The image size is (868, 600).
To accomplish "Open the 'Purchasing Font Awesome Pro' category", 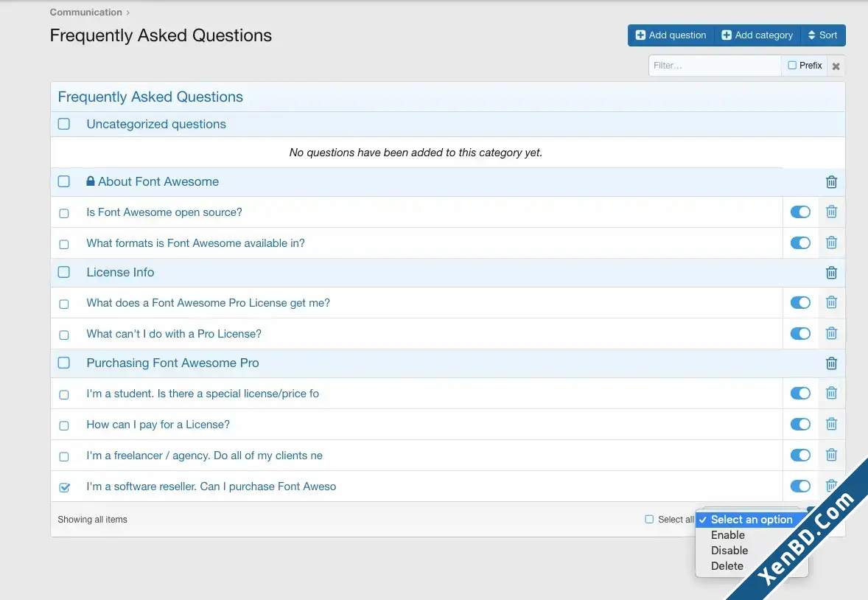I will pos(172,363).
